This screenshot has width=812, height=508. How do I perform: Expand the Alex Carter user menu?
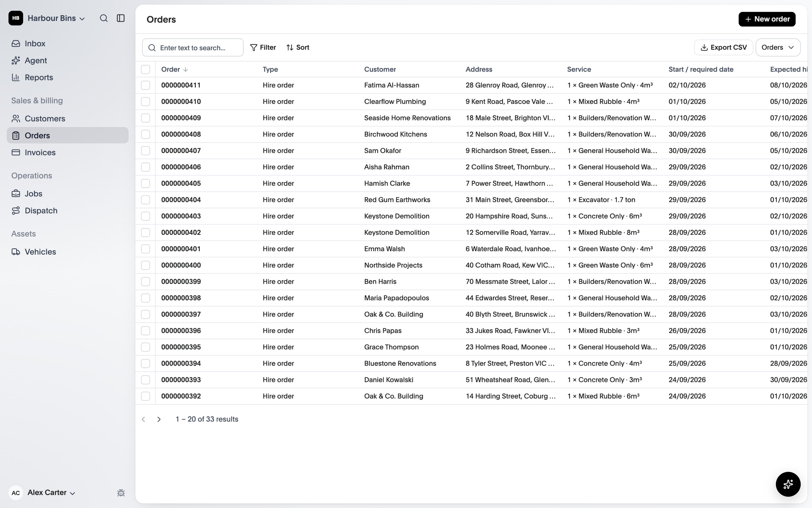pos(51,493)
